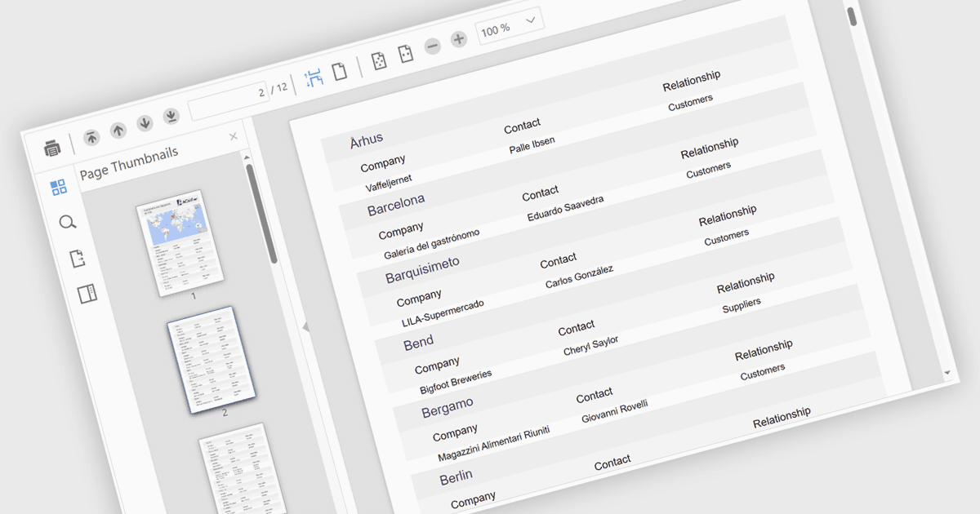The height and width of the screenshot is (514, 980).
Task: Open the Page Thumbnails sidebar tab
Action: click(59, 188)
